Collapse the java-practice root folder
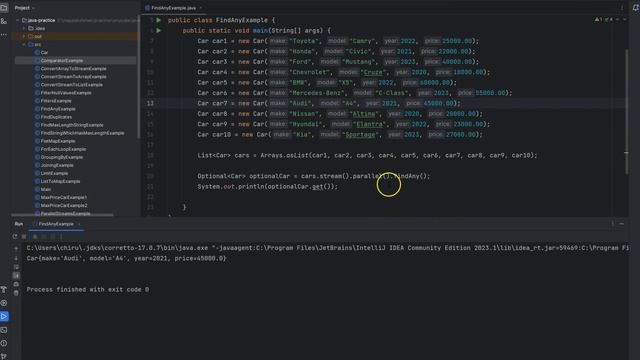Image resolution: width=640 pixels, height=360 pixels. 18,20
